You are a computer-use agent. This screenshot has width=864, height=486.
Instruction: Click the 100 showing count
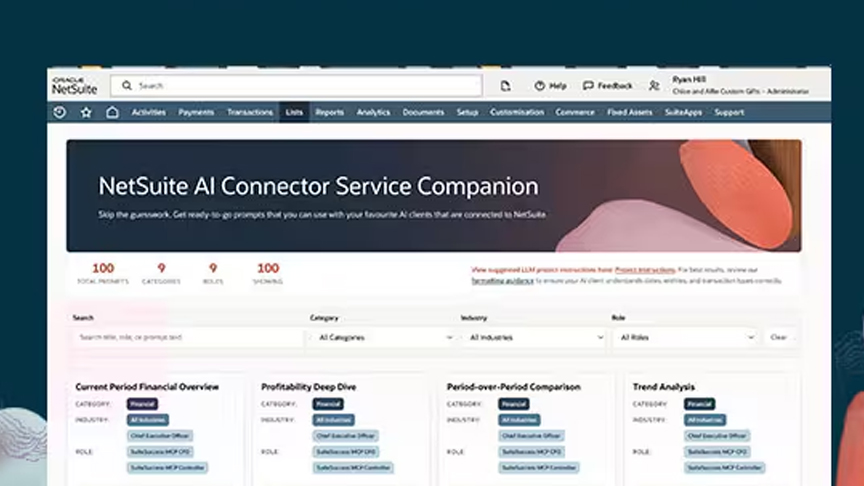268,268
